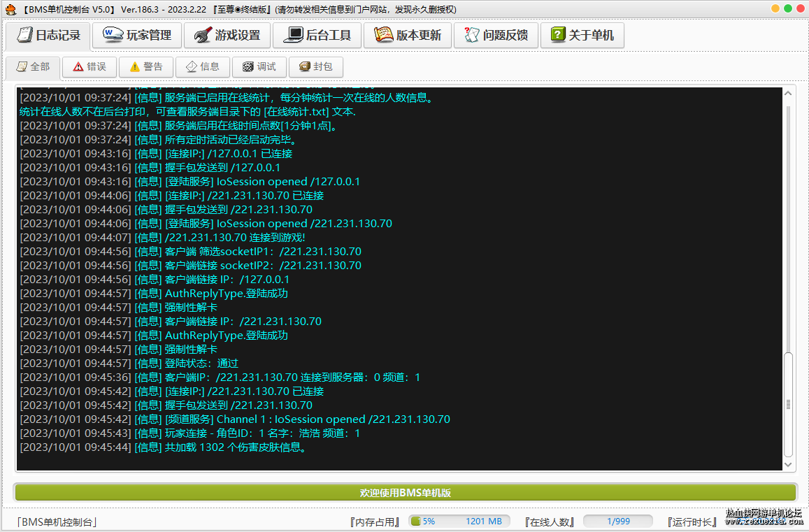The image size is (809, 532).
Task: Click the computer icon on 后台工具
Action: tap(293, 34)
